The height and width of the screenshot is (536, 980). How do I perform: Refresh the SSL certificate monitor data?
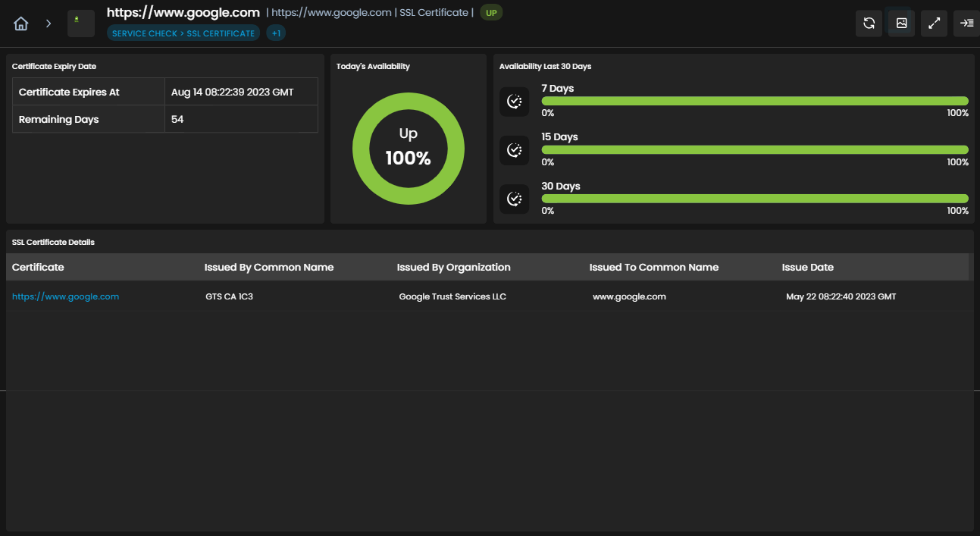(869, 24)
